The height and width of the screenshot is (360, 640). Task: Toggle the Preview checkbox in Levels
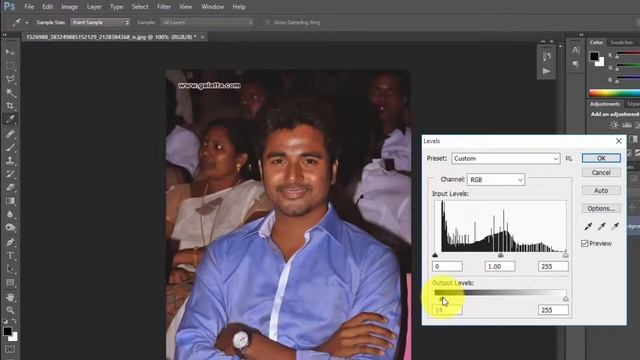(584, 243)
